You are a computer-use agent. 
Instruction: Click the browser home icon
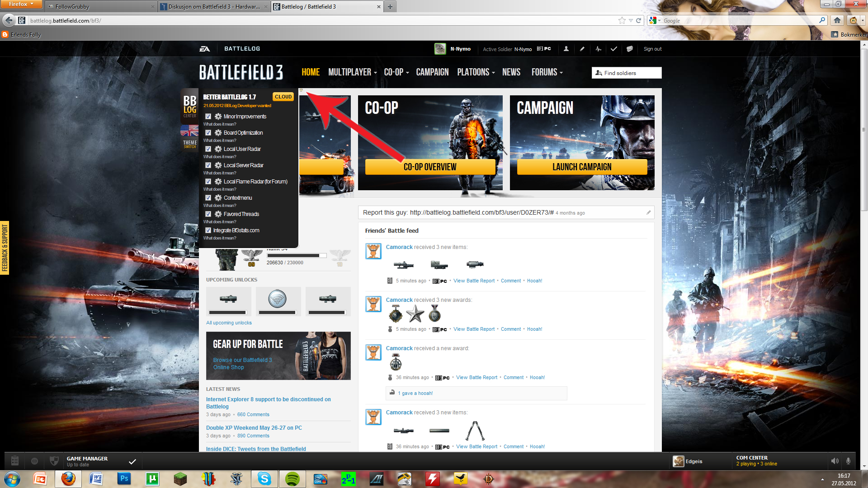coord(837,20)
